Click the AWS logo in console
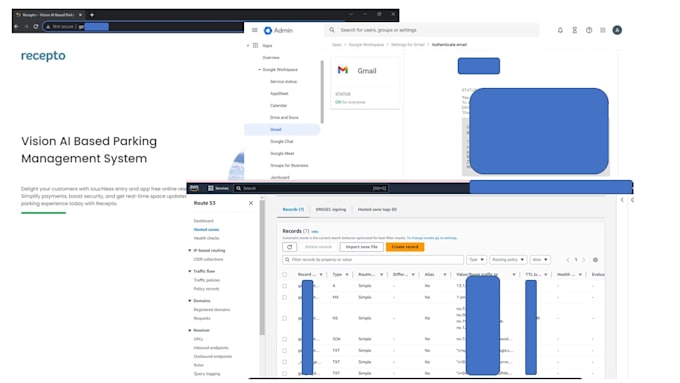The height and width of the screenshot is (383, 680). click(x=194, y=188)
